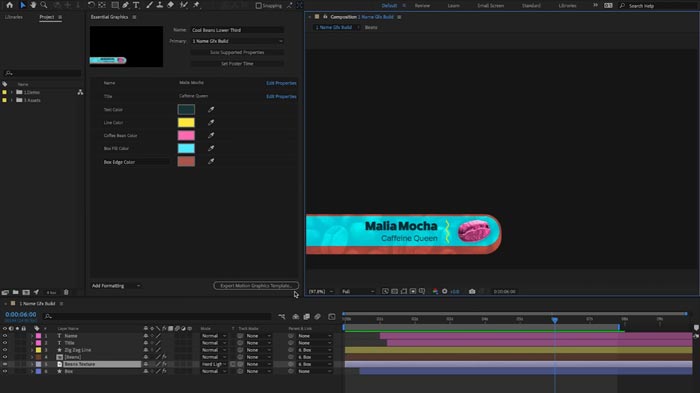Open blend mode dropdown for Beans Texture
Viewport: 700px width, 393px height.
pos(214,364)
